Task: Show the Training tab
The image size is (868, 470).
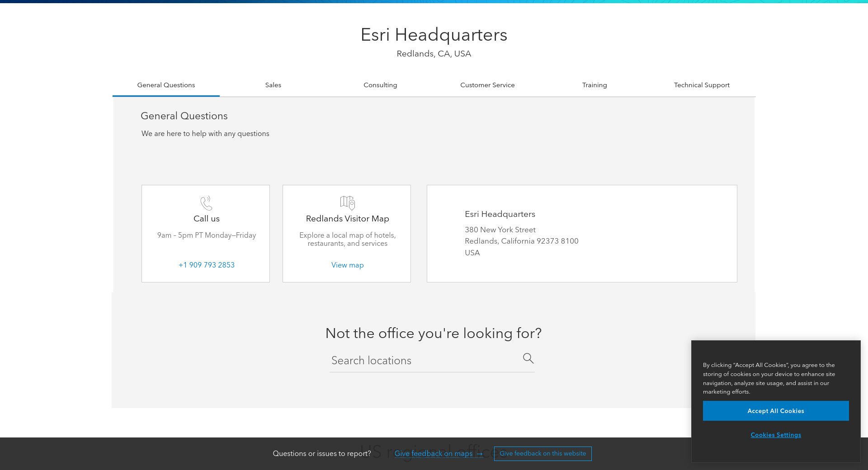Action: click(x=594, y=85)
